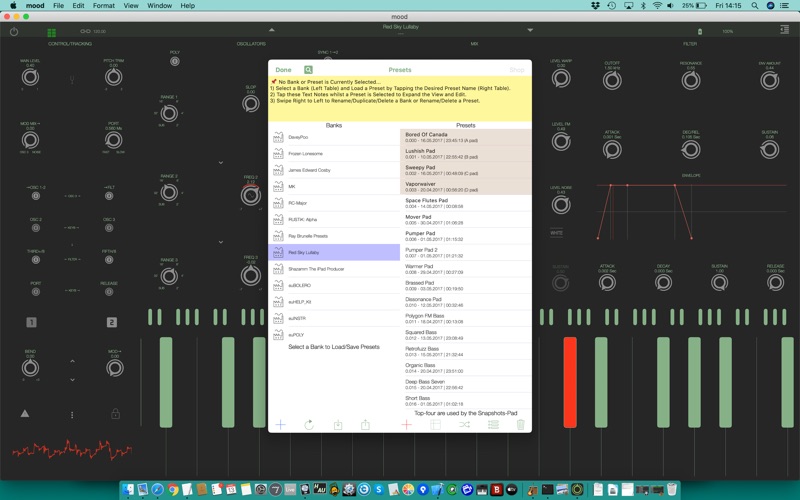Expand the chevron below the SLOP knob

pyautogui.click(x=220, y=163)
